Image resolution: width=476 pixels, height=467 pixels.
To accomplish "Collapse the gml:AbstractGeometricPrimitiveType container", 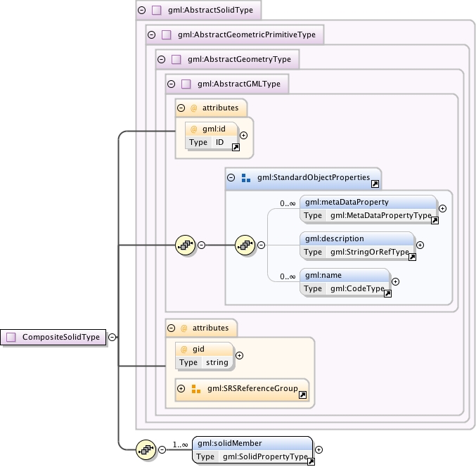I will click(x=151, y=34).
